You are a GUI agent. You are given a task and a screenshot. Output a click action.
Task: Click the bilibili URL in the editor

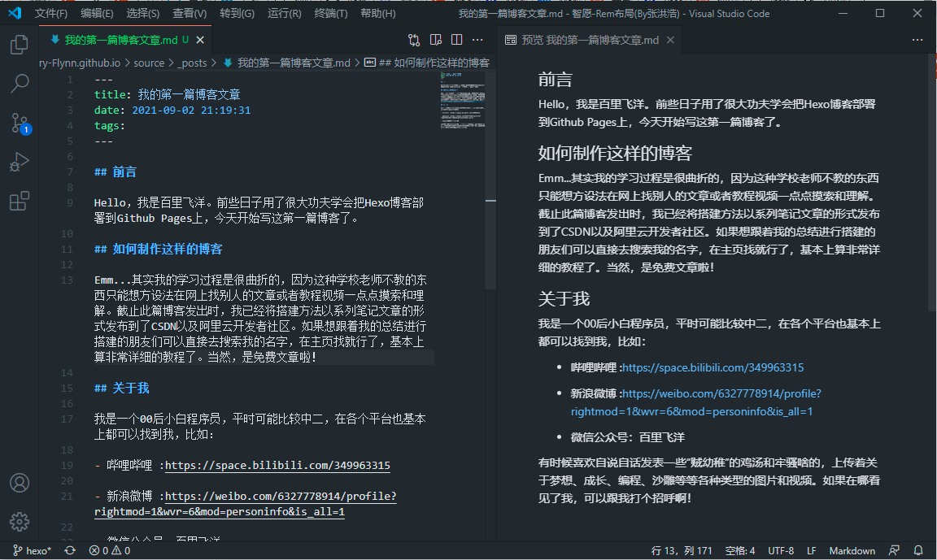[x=277, y=465]
